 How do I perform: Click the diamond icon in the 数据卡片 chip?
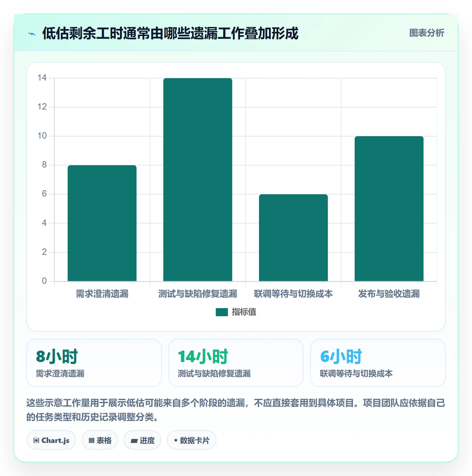coord(176,440)
